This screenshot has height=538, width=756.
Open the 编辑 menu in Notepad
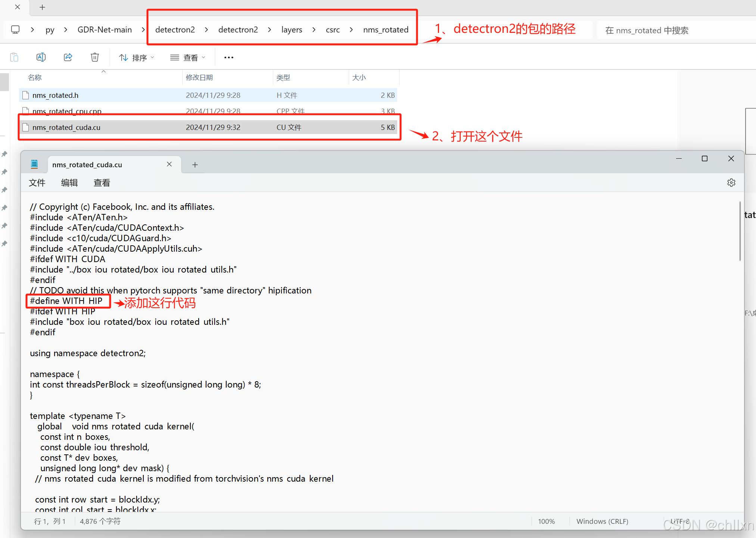69,183
